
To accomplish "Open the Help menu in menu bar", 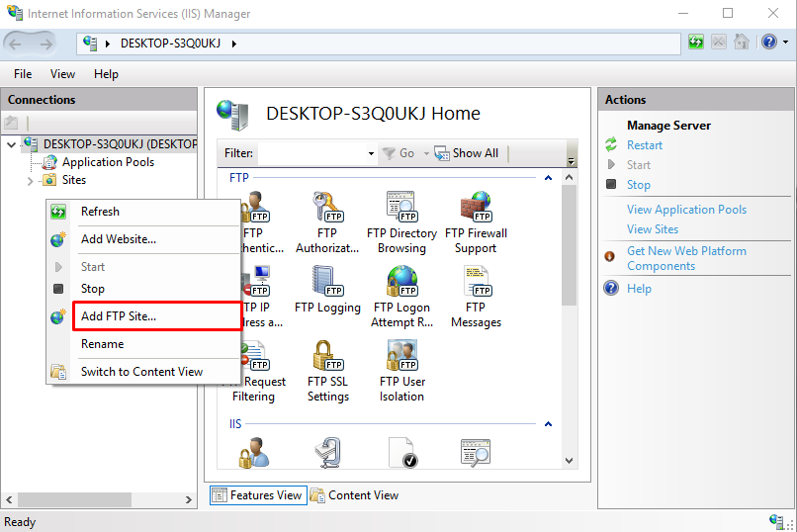I will pyautogui.click(x=106, y=74).
